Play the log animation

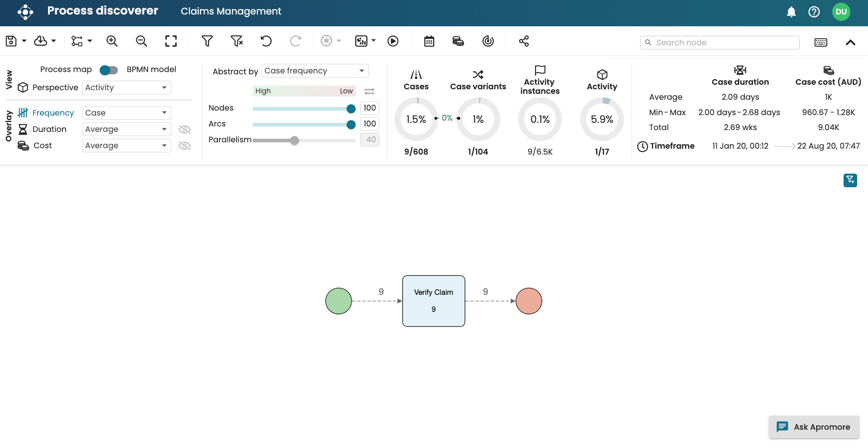click(393, 41)
